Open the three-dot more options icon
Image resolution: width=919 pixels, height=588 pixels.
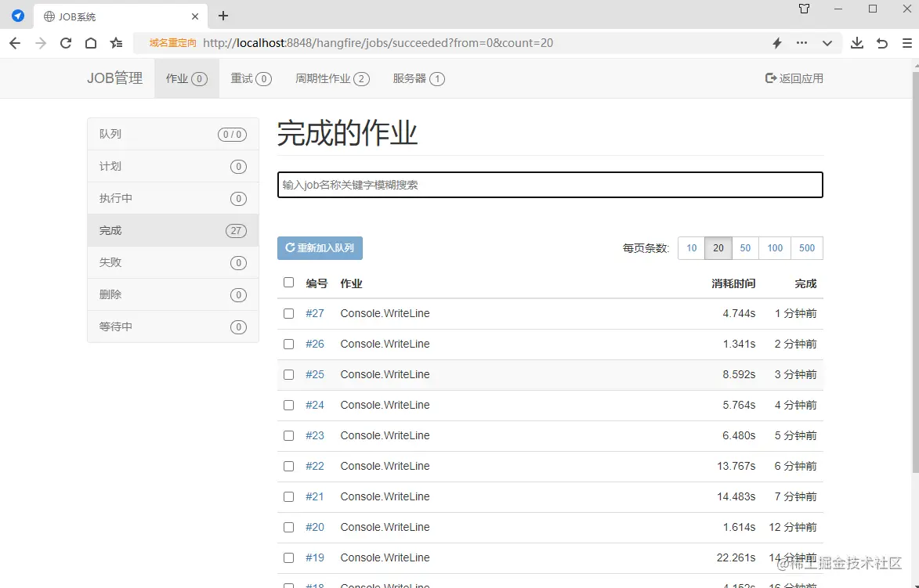pyautogui.click(x=801, y=43)
